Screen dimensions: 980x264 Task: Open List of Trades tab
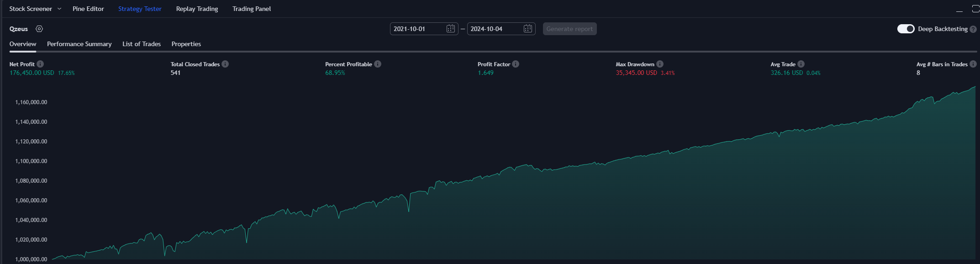(142, 44)
